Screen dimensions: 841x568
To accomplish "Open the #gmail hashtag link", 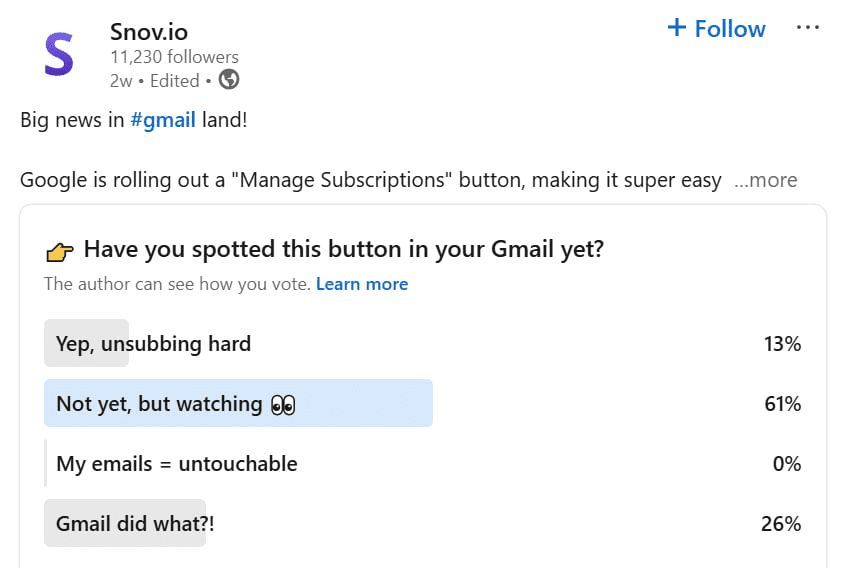I will (x=162, y=120).
